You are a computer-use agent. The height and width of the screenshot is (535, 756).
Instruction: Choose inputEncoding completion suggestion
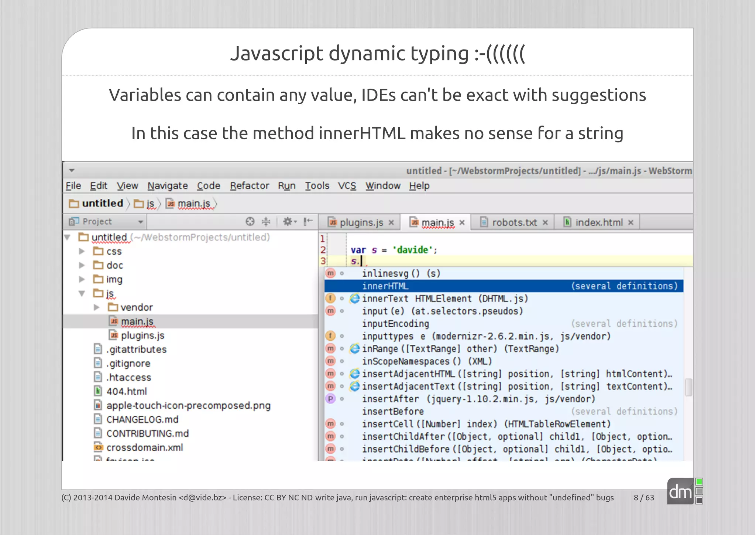(x=504, y=324)
